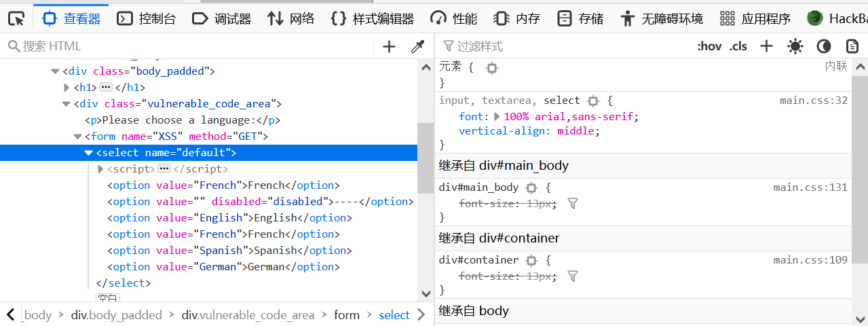Collapse the div vulnerable_code_area node

coord(67,104)
